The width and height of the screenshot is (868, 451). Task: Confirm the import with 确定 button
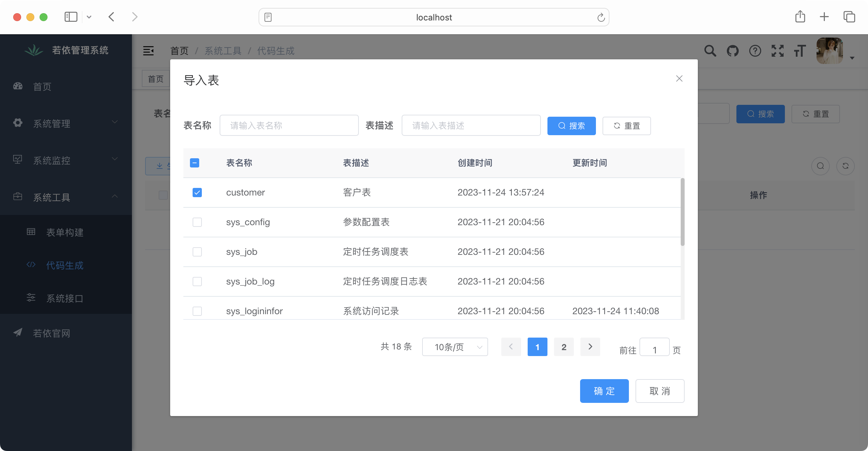tap(604, 391)
